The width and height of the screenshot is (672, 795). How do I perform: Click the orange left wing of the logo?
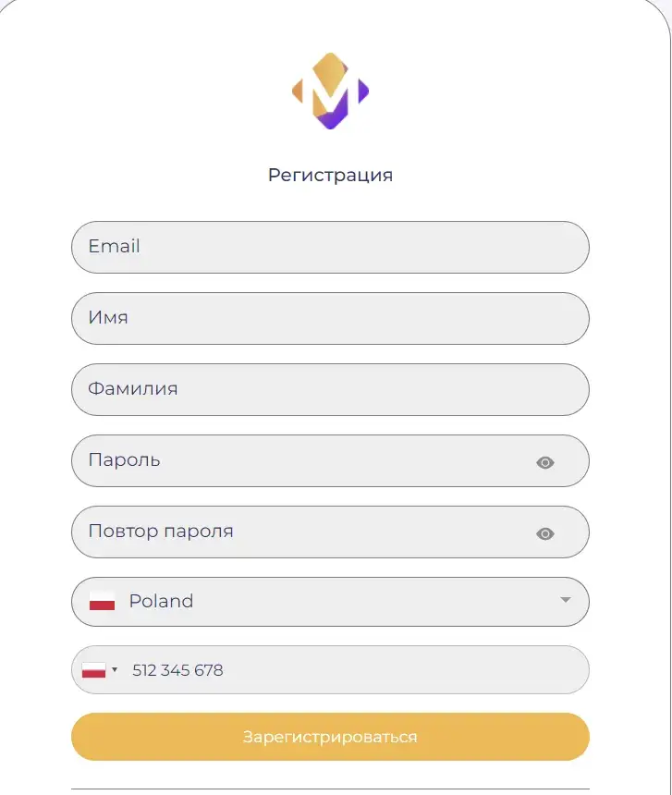pos(298,91)
